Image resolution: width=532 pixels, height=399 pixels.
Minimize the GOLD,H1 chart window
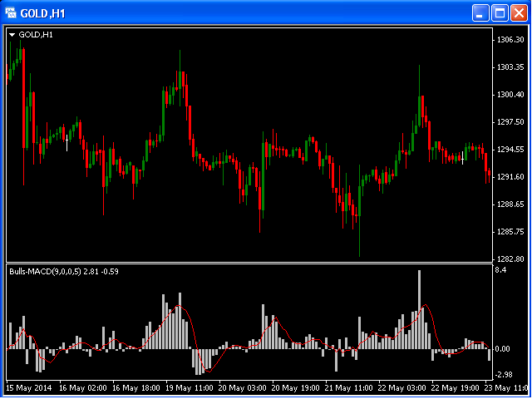(480, 13)
